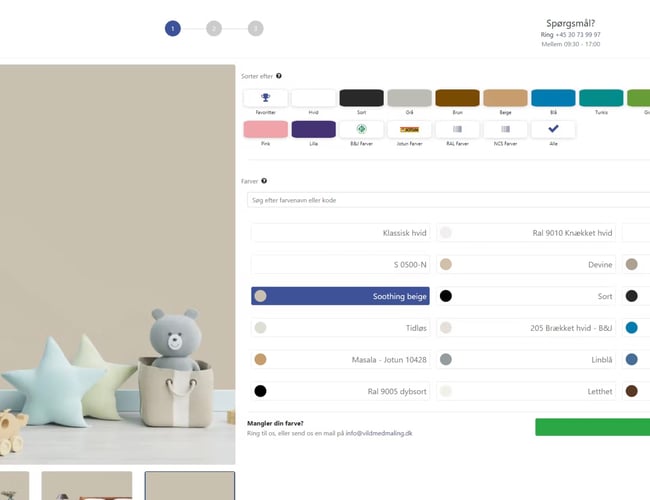Go to step 3 in progress indicator
Screen dimensions: 650x500
tap(255, 29)
